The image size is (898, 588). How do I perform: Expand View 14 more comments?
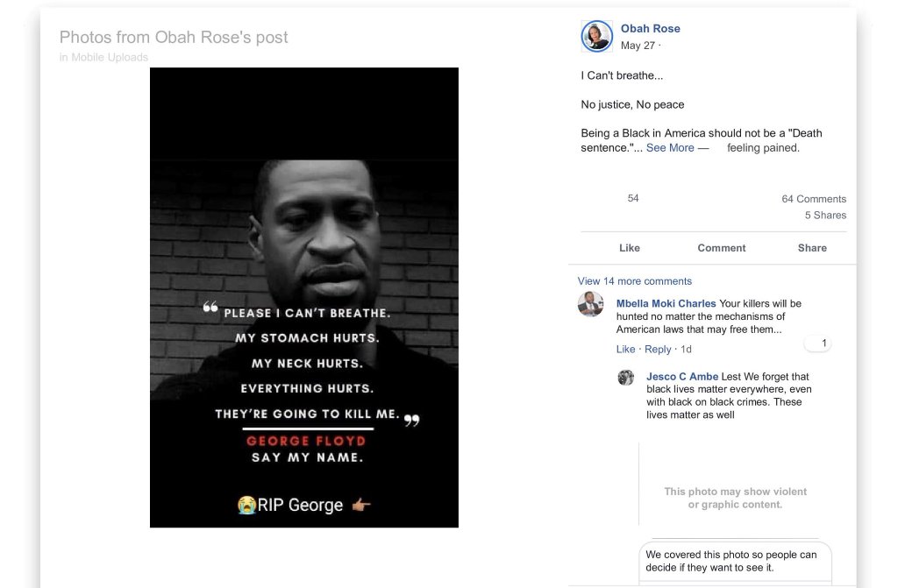[x=635, y=281]
